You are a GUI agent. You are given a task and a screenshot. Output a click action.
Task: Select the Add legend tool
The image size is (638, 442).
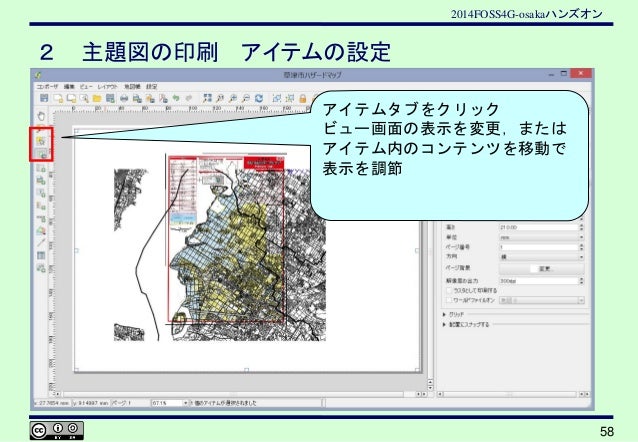click(41, 206)
